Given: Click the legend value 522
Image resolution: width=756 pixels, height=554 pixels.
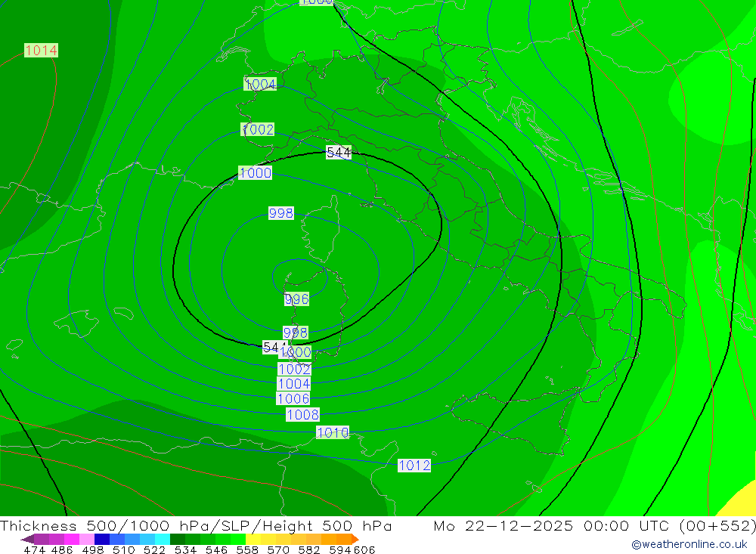Looking at the screenshot, I should click(154, 549).
